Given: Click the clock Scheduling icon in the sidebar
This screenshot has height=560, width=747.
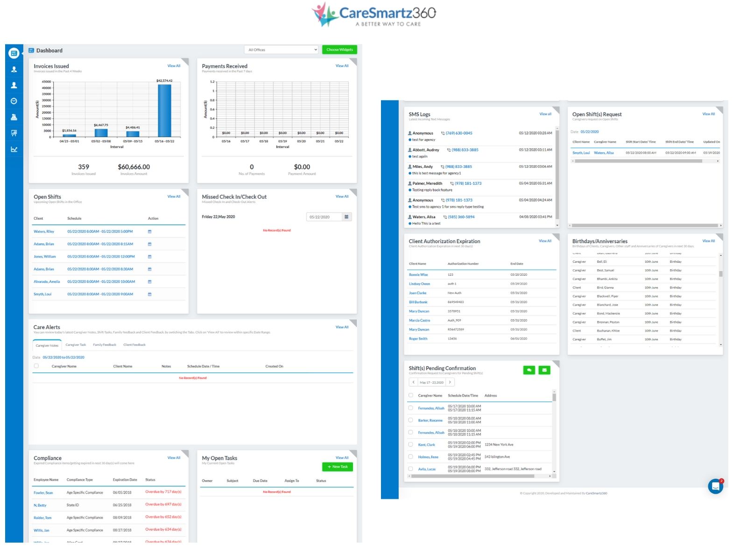Looking at the screenshot, I should tap(14, 101).
